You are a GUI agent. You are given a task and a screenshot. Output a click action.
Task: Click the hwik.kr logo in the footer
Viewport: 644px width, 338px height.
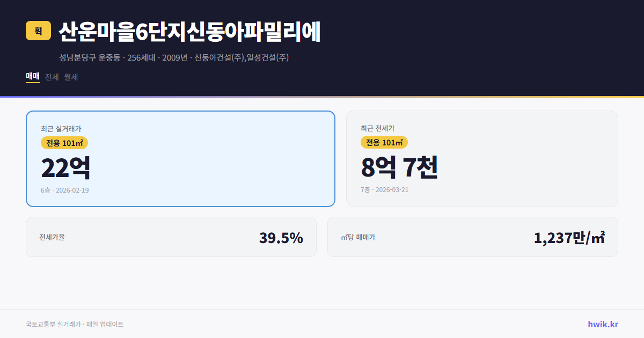point(602,324)
